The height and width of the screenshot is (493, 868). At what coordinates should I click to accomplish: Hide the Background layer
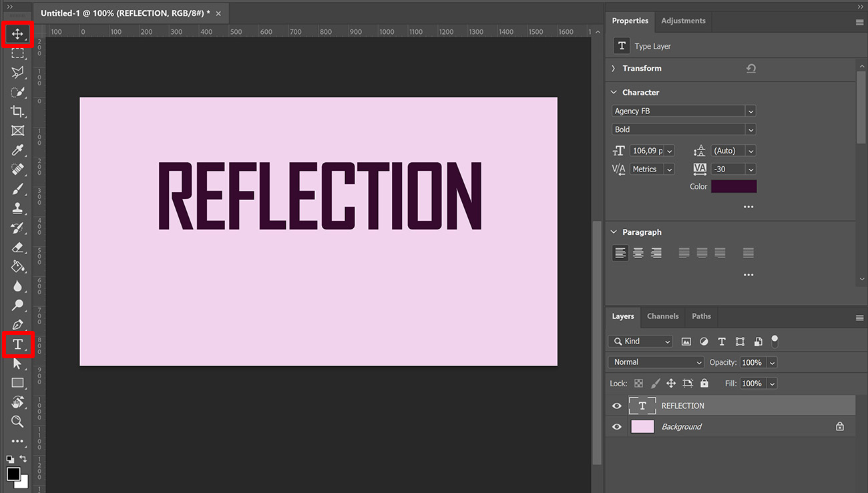point(616,426)
